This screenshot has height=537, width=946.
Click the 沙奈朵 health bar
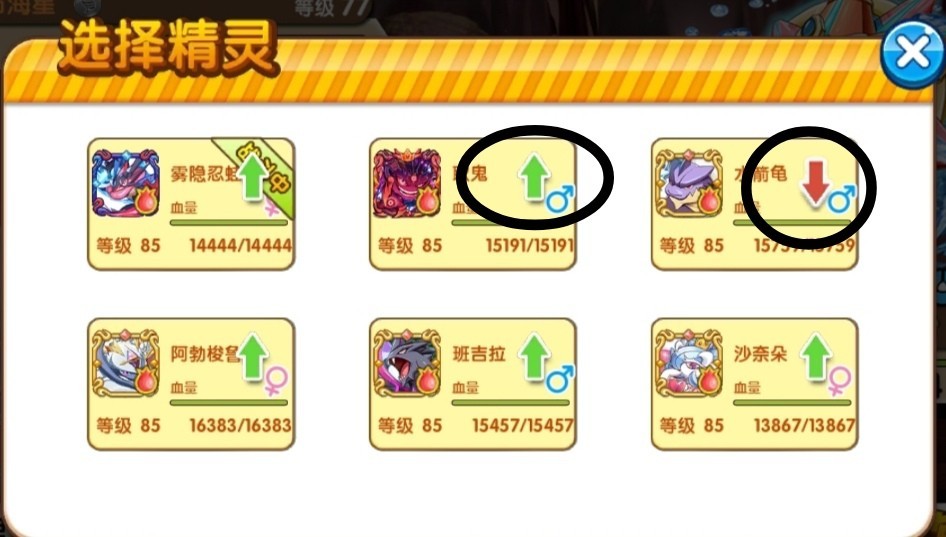[792, 402]
